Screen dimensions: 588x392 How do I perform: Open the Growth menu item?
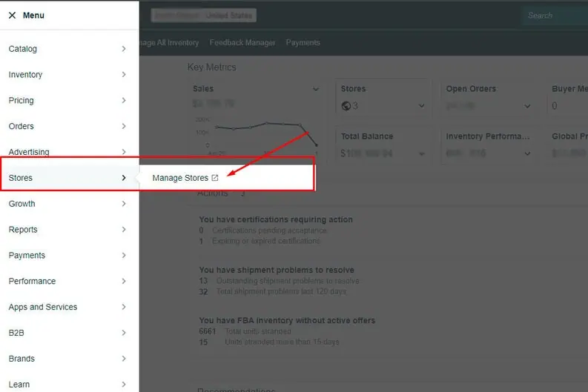(70, 204)
